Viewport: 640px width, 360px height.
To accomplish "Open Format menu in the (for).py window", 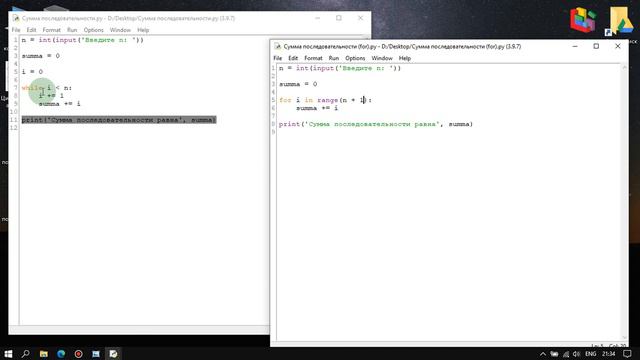I will tap(313, 58).
